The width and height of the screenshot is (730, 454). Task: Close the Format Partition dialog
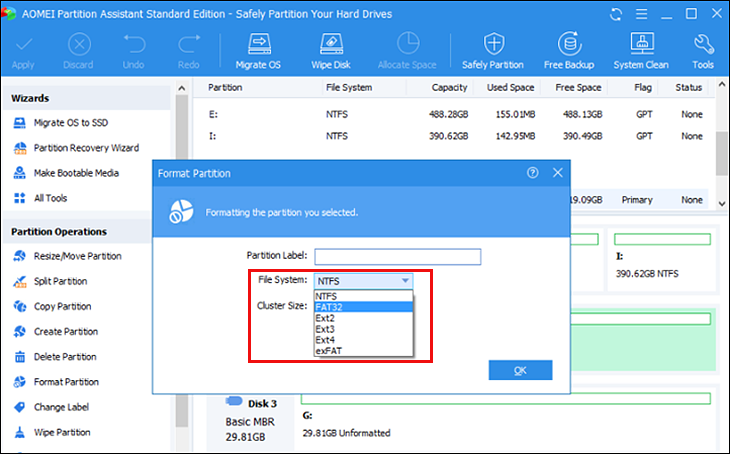coord(558,173)
